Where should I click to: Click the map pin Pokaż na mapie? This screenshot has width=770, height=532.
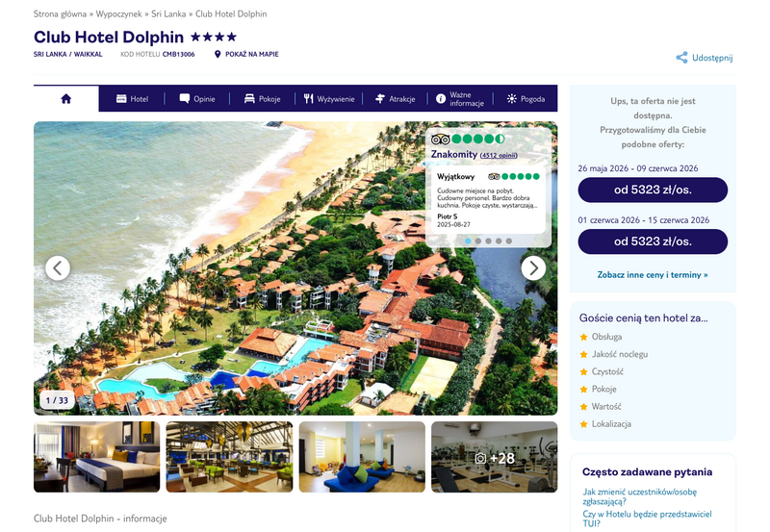(218, 54)
